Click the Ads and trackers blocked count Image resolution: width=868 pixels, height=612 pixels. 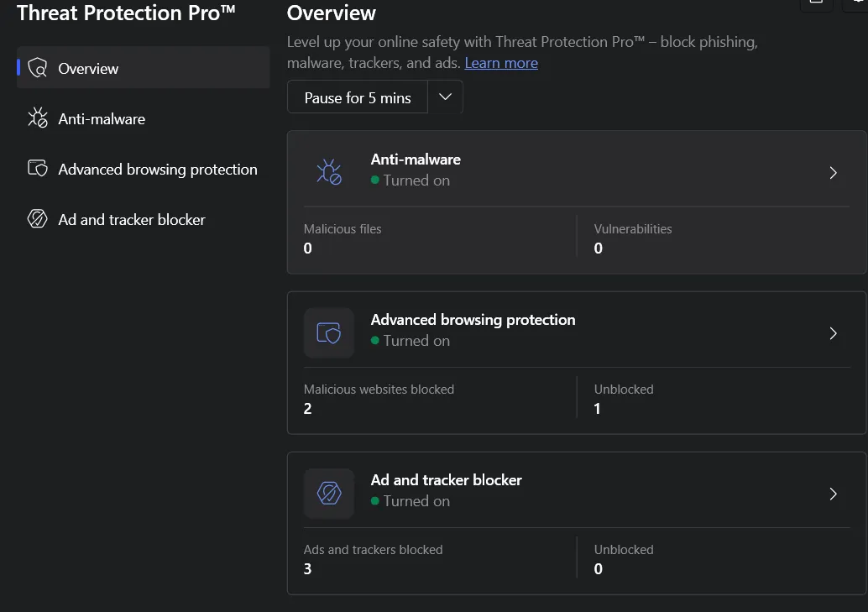(x=308, y=569)
